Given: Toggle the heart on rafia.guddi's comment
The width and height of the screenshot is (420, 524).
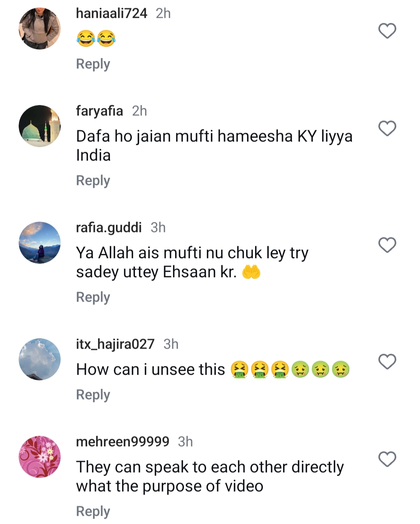Looking at the screenshot, I should coord(387,246).
